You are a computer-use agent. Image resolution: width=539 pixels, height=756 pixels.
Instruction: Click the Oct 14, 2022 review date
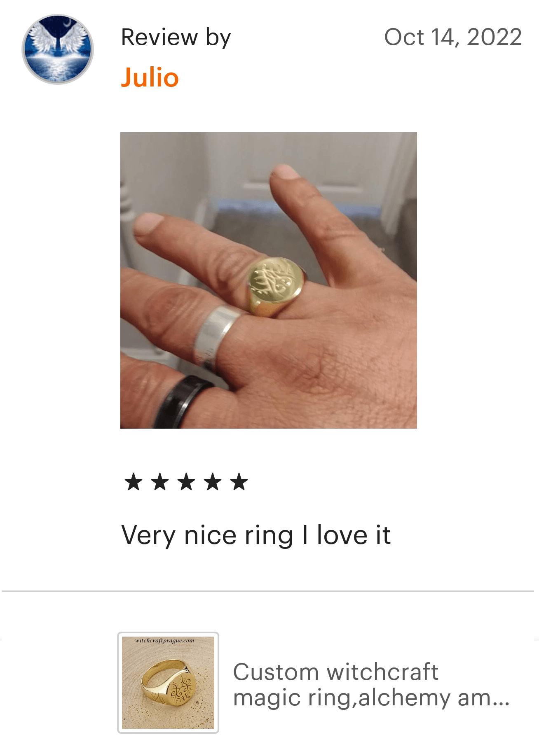pos(453,37)
